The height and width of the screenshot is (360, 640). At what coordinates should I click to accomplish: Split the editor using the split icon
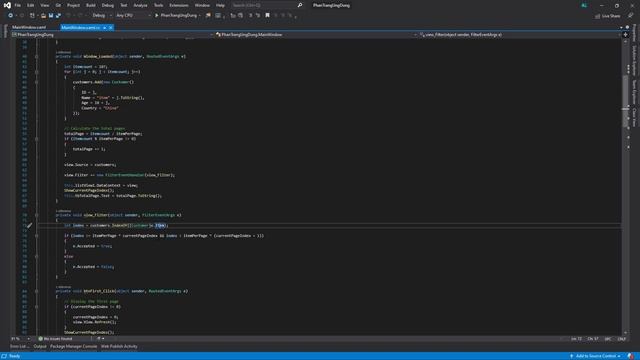tap(625, 35)
